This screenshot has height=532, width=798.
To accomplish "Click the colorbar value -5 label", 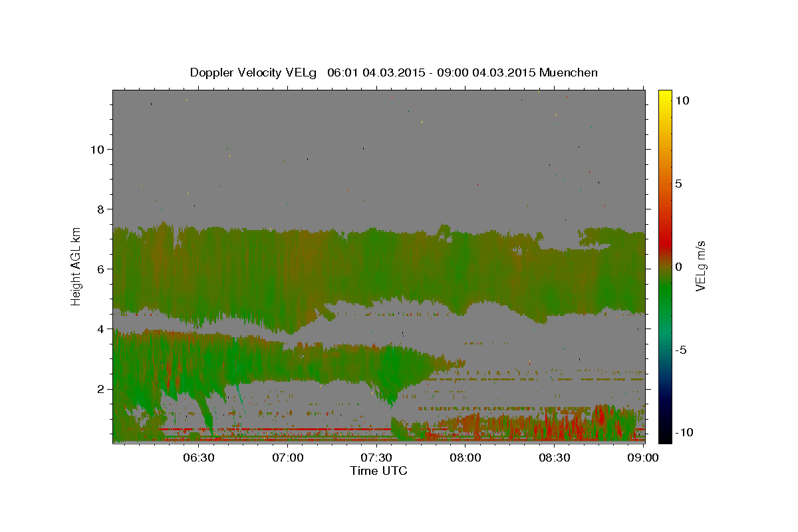I will point(682,350).
